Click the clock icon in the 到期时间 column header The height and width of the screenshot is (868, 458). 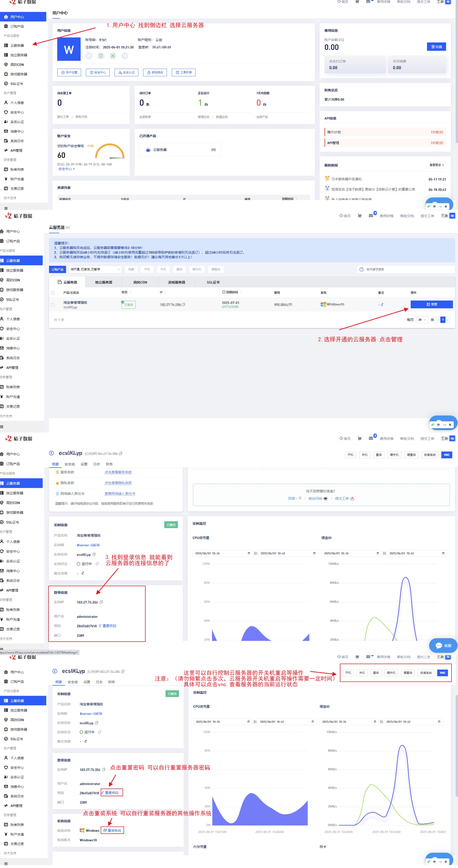(x=224, y=292)
